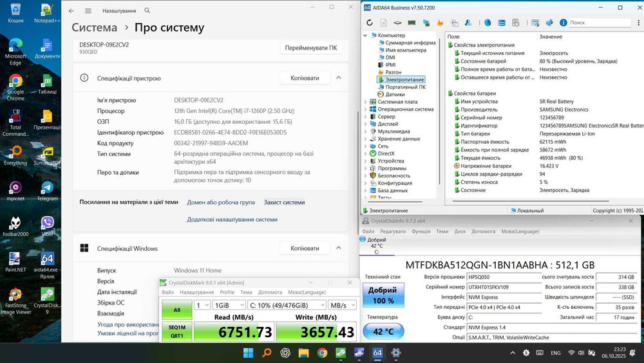Collapse the Специфікації Windows section
This screenshot has width=644, height=363.
pyautogui.click(x=339, y=248)
